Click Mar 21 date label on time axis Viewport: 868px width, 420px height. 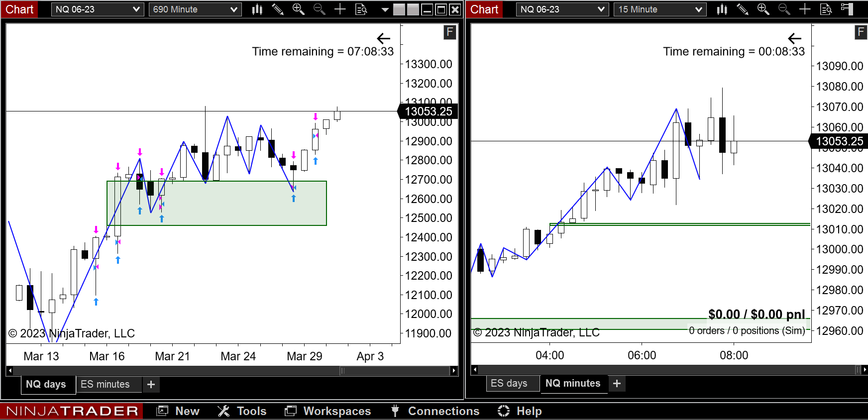coord(172,356)
